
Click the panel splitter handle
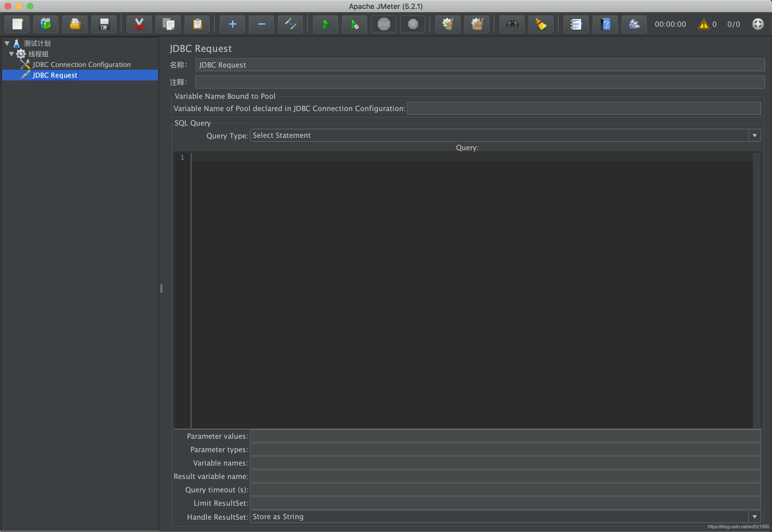[161, 288]
